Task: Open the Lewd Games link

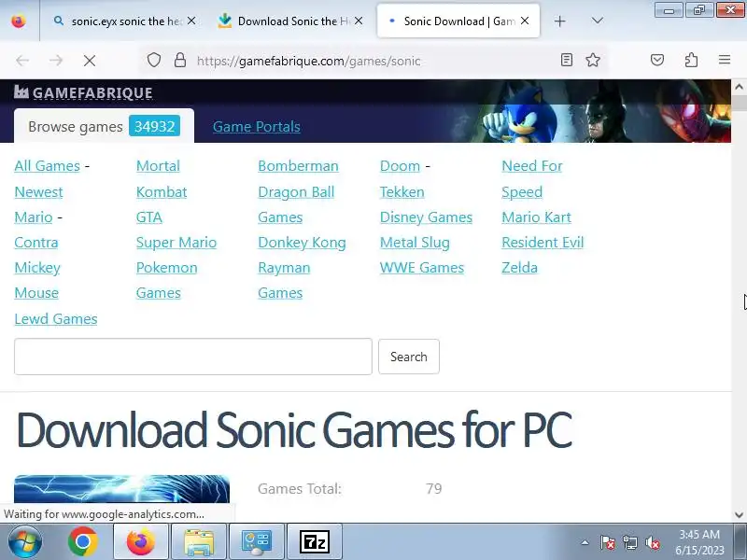Action: [56, 318]
